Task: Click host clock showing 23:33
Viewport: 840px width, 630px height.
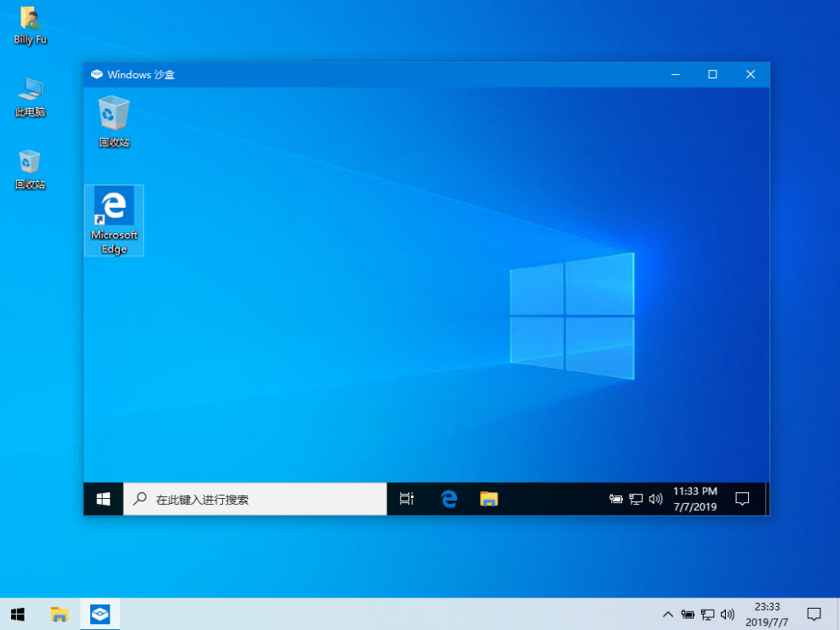Action: click(x=767, y=614)
